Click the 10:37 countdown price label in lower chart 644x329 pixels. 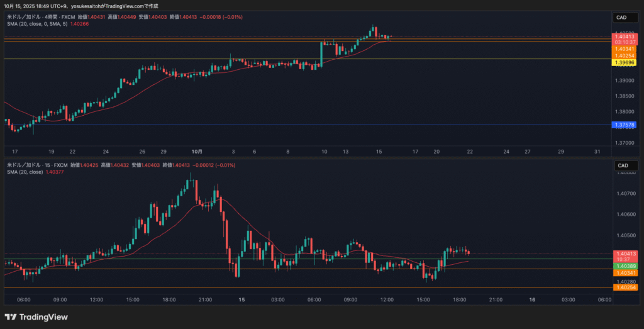(624, 259)
